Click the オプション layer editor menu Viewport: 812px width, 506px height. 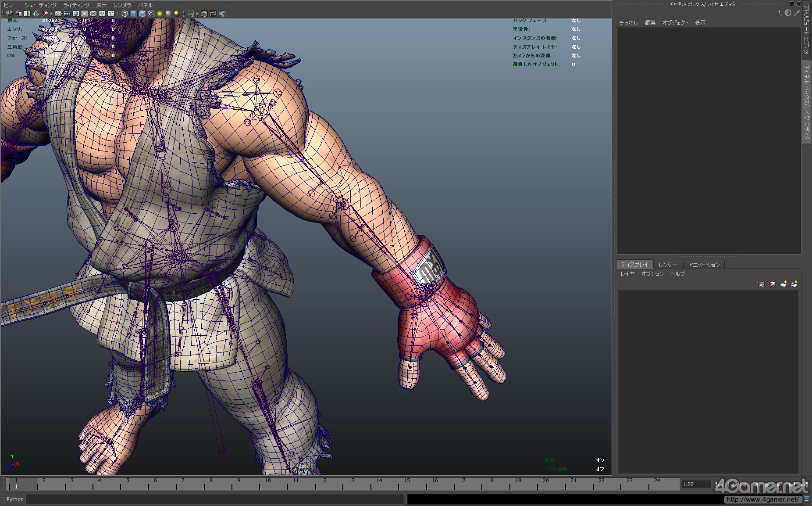point(652,274)
